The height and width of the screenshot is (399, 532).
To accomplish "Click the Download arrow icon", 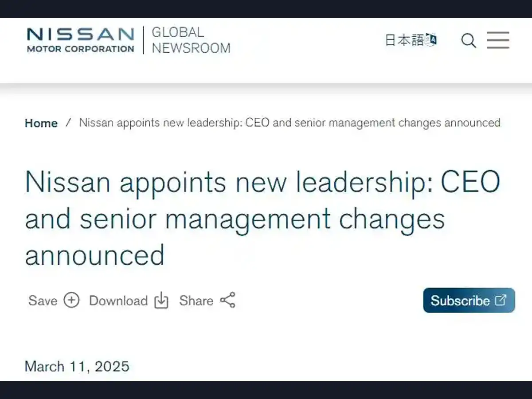I will tap(161, 300).
